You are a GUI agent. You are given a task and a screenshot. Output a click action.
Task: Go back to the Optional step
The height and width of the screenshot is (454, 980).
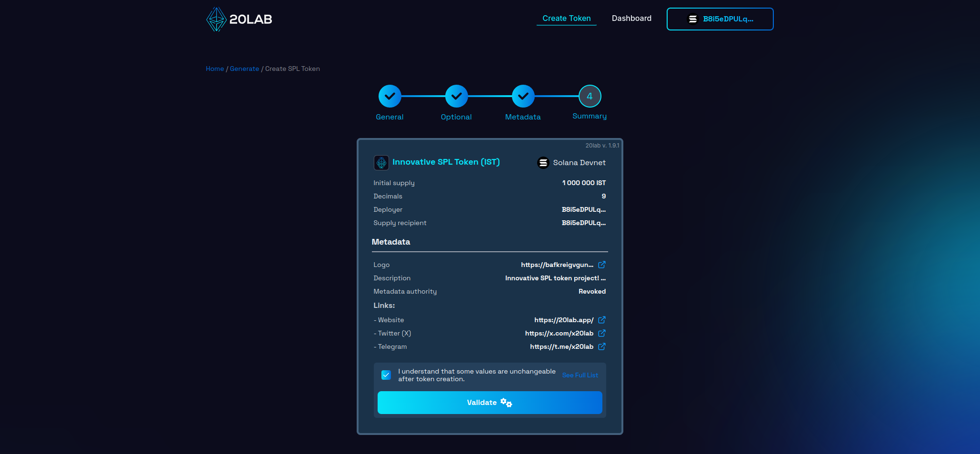pos(456,96)
